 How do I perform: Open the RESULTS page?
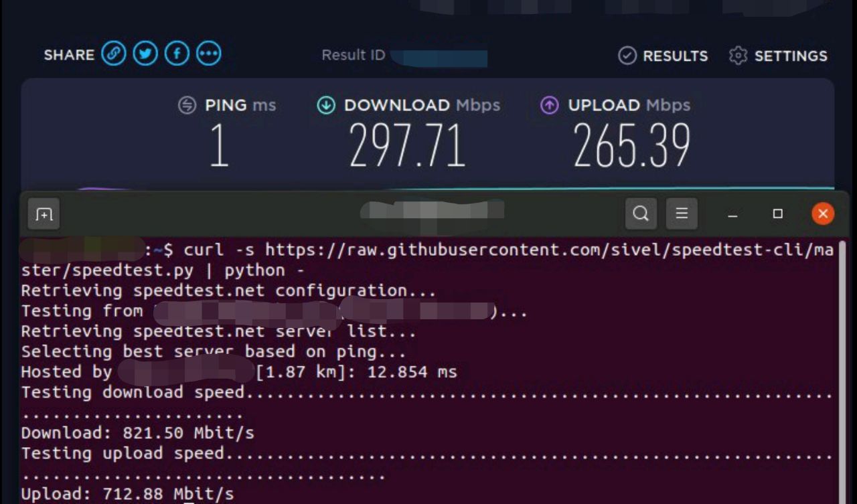coord(663,56)
